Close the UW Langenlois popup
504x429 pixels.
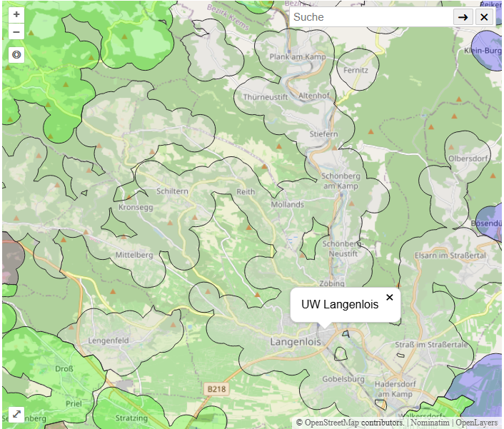click(x=390, y=297)
